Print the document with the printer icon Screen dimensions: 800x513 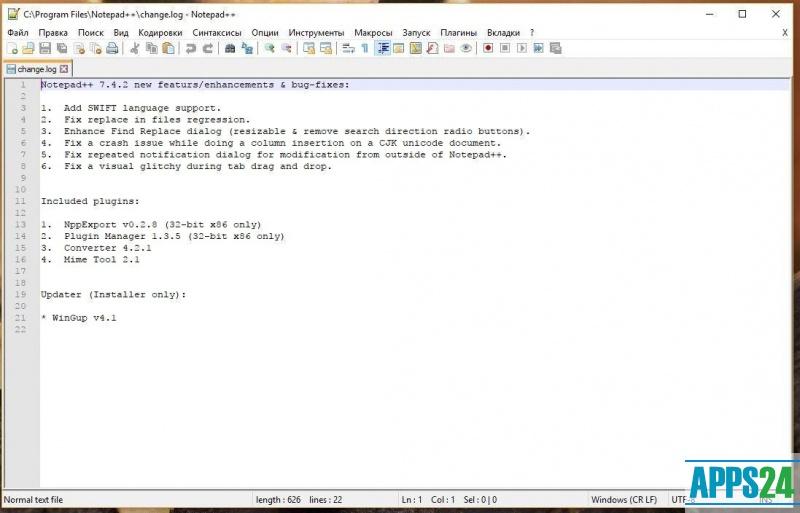point(112,48)
